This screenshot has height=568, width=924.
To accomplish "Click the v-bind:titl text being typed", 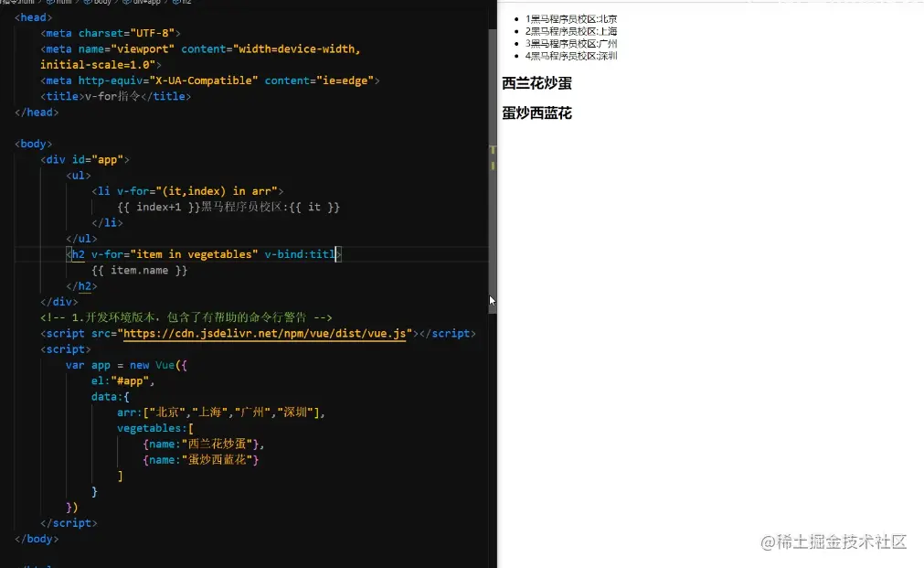I will point(300,254).
